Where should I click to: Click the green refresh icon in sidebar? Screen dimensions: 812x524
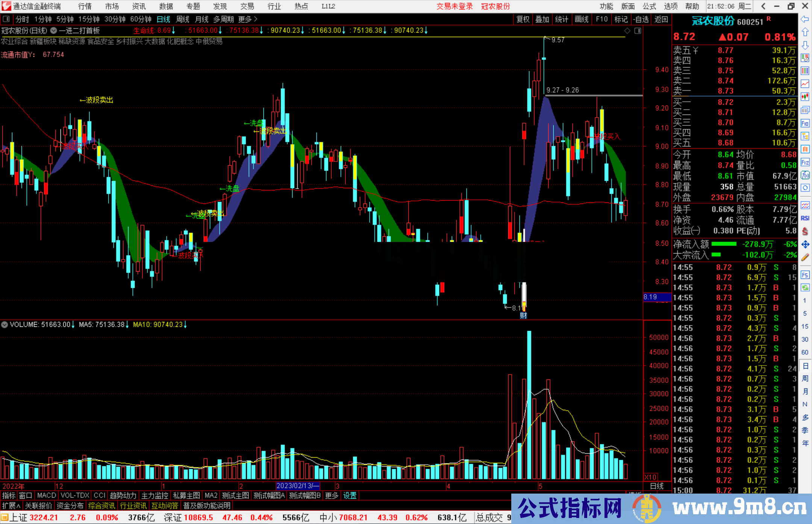805,288
